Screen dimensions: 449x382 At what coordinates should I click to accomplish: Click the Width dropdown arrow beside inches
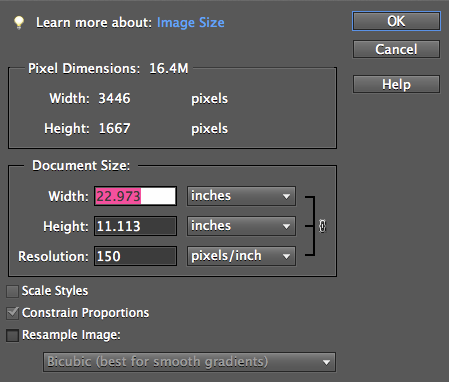coord(286,196)
